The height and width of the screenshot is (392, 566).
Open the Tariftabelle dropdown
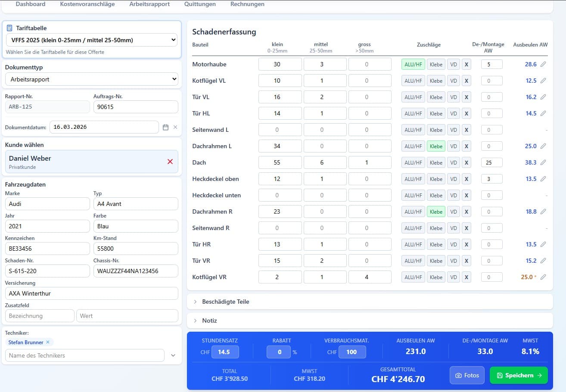[x=91, y=40]
